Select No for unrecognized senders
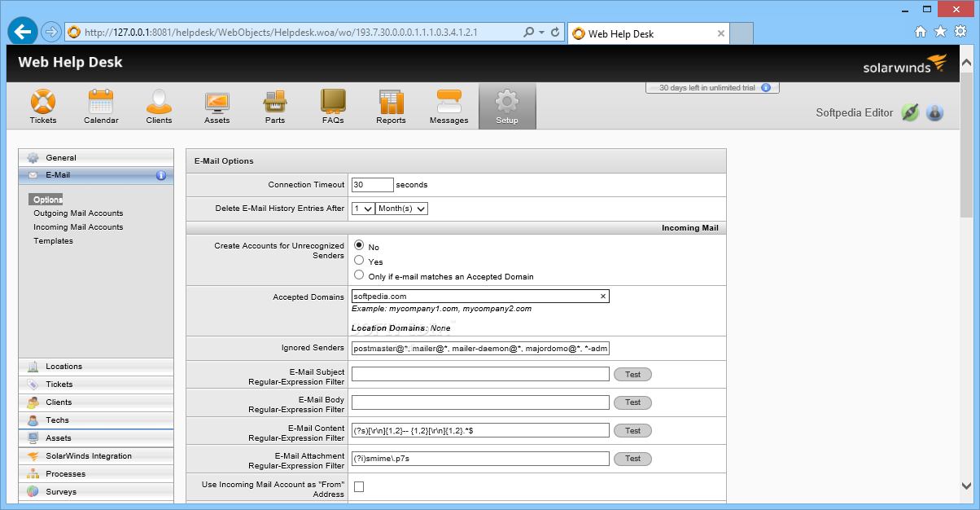Viewport: 980px width, 510px height. [359, 245]
